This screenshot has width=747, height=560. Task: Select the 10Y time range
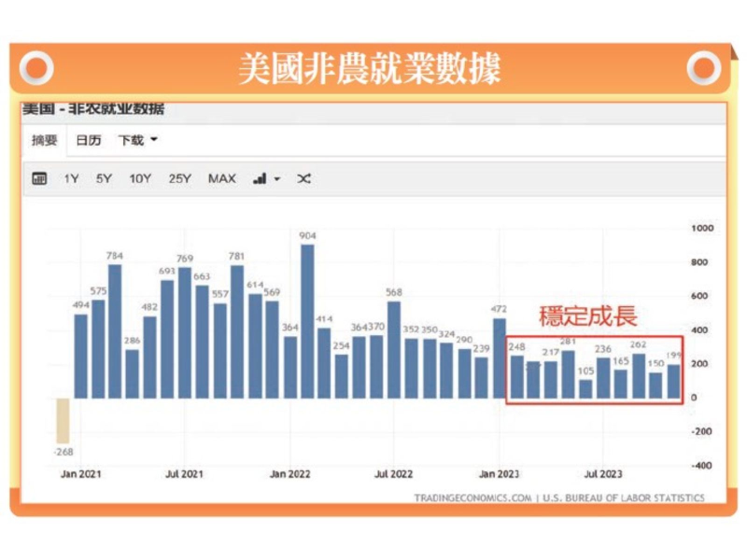(140, 178)
